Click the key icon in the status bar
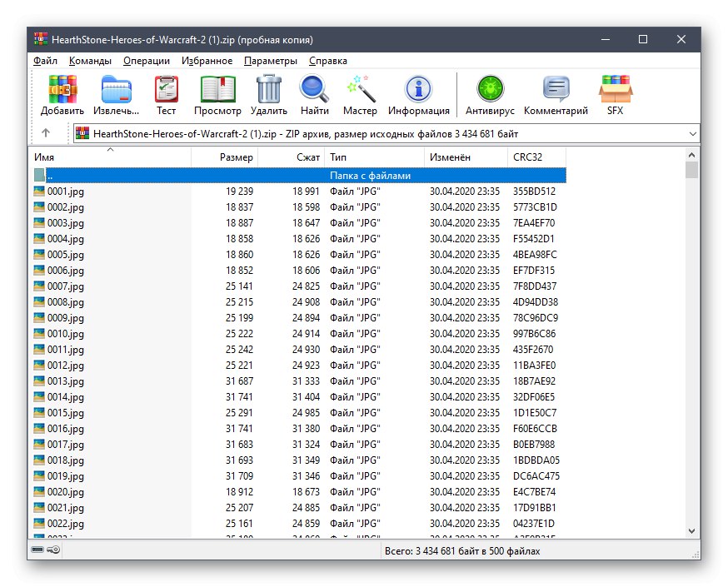Viewport: 728px width, 587px height. pos(52,550)
